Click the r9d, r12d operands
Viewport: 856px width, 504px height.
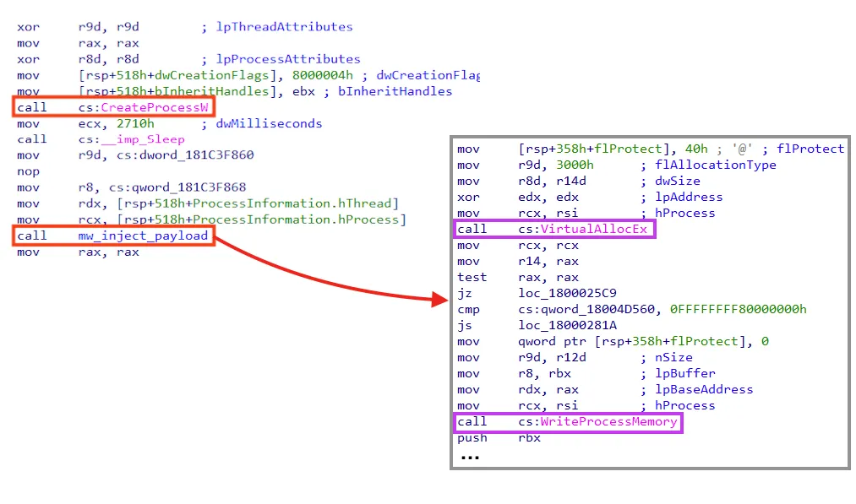pos(552,358)
